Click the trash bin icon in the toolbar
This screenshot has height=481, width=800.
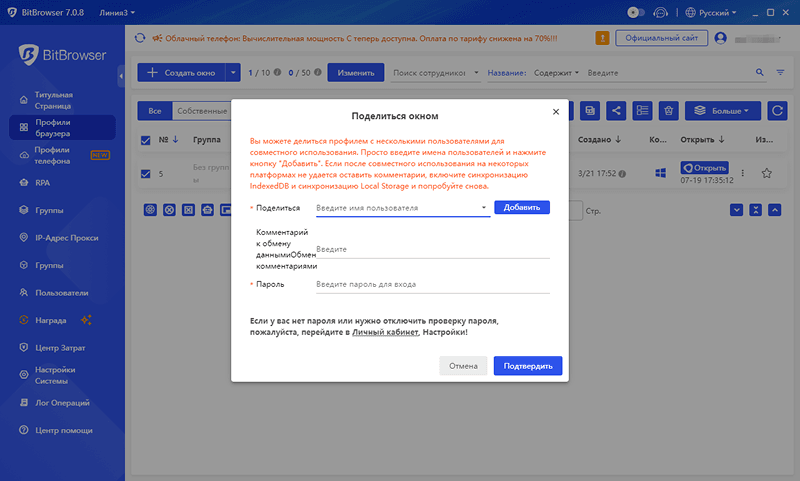pyautogui.click(x=670, y=110)
